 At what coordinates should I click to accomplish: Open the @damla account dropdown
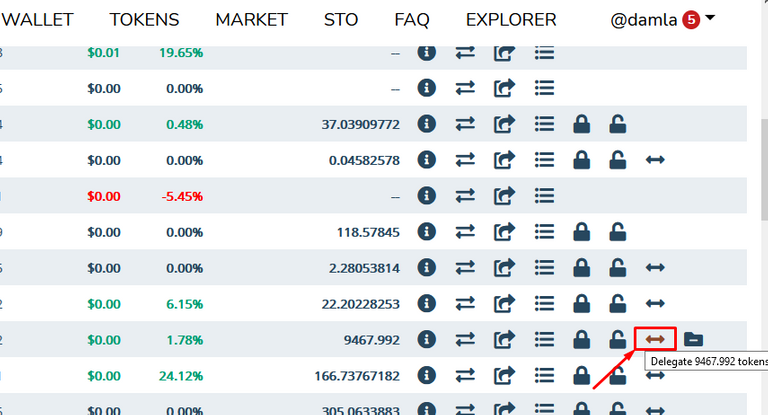point(663,20)
